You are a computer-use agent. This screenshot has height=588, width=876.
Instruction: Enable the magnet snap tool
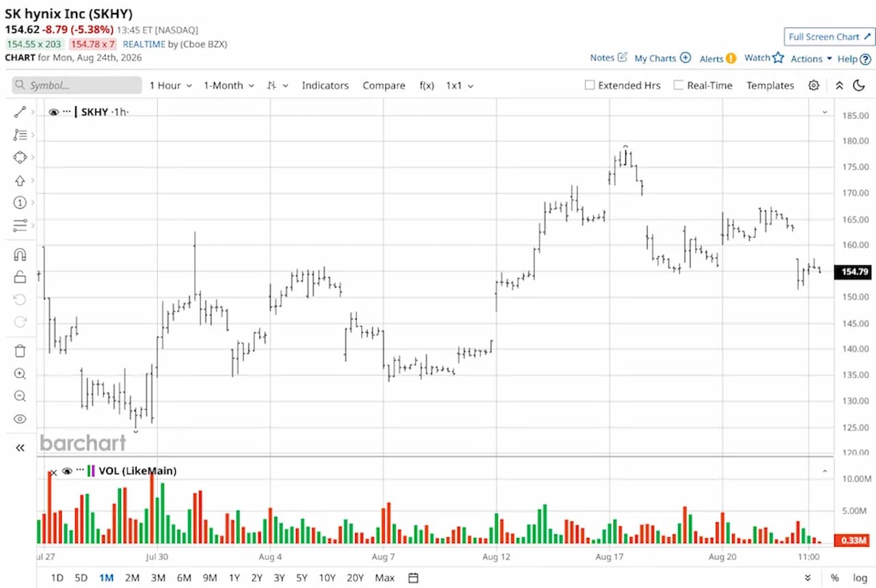click(20, 255)
